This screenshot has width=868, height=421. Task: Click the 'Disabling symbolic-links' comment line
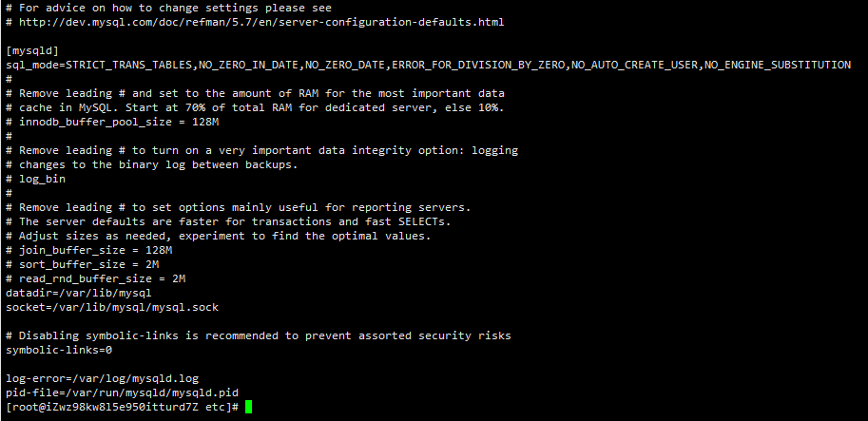pos(259,335)
